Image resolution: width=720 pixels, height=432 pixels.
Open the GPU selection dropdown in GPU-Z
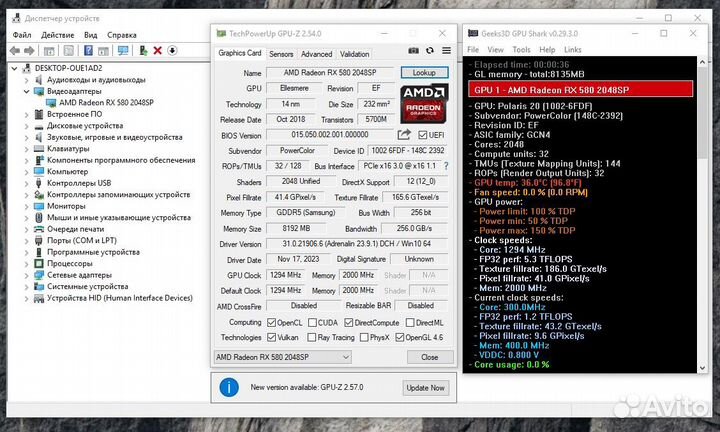(282, 357)
